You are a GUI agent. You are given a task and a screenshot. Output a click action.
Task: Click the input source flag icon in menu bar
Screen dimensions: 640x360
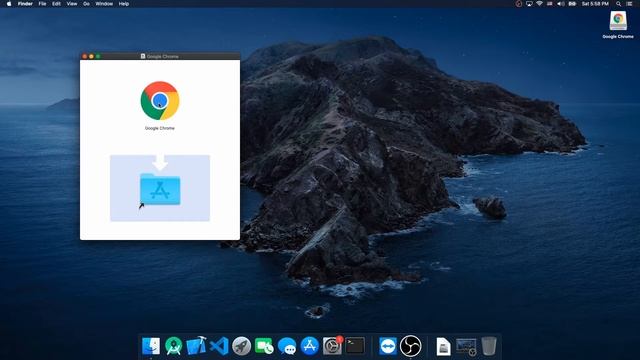click(x=550, y=4)
